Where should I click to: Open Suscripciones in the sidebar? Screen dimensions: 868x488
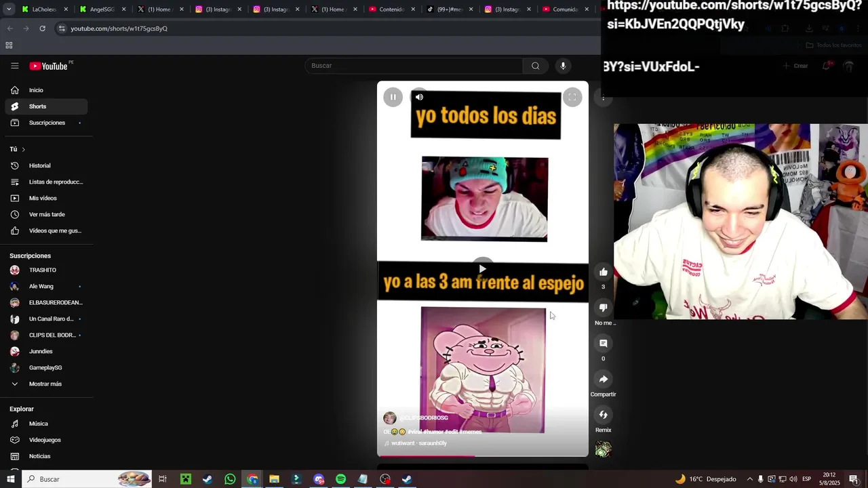pyautogui.click(x=46, y=123)
